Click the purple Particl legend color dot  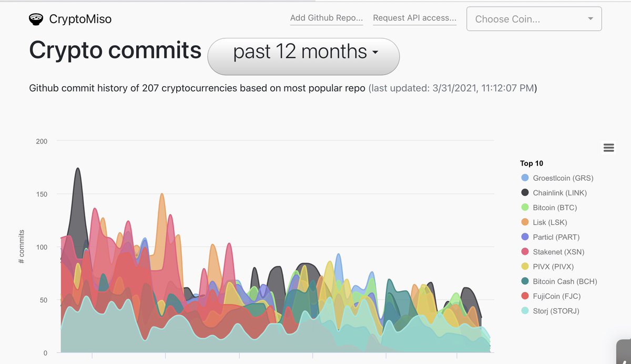coord(525,237)
